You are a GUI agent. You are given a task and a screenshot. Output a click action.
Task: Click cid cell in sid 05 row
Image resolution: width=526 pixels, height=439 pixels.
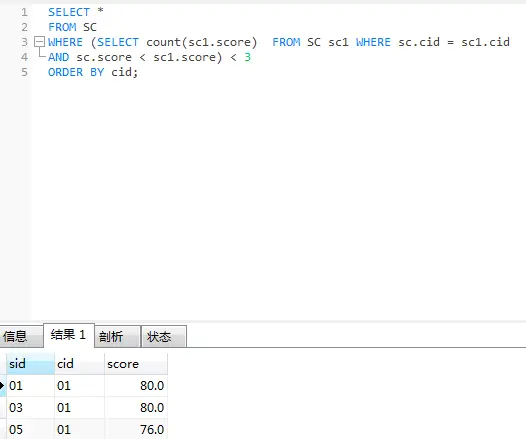point(79,429)
